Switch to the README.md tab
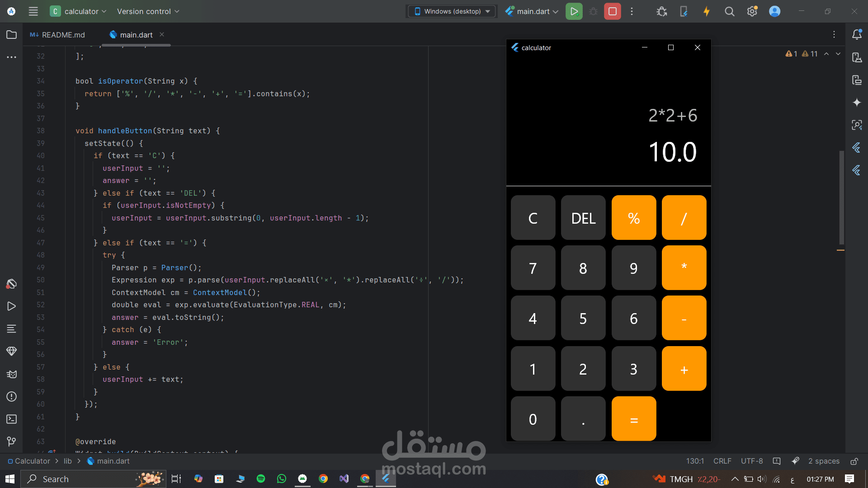The height and width of the screenshot is (488, 868). pyautogui.click(x=63, y=34)
